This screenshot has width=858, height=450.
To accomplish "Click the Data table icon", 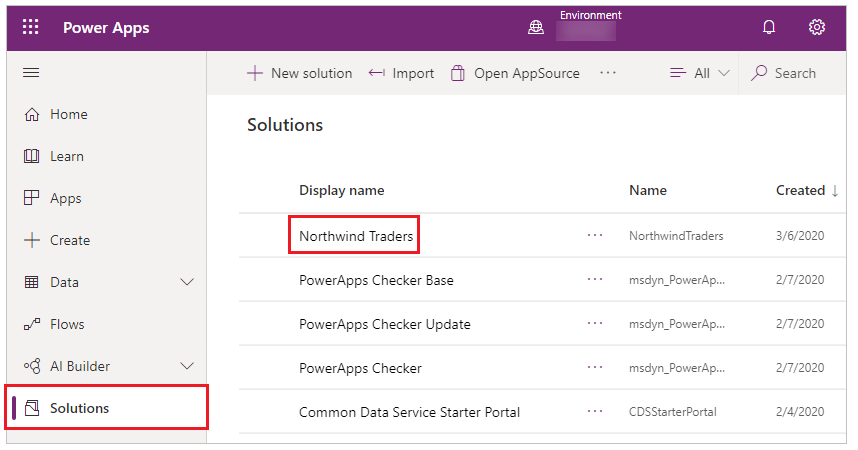I will coord(32,282).
